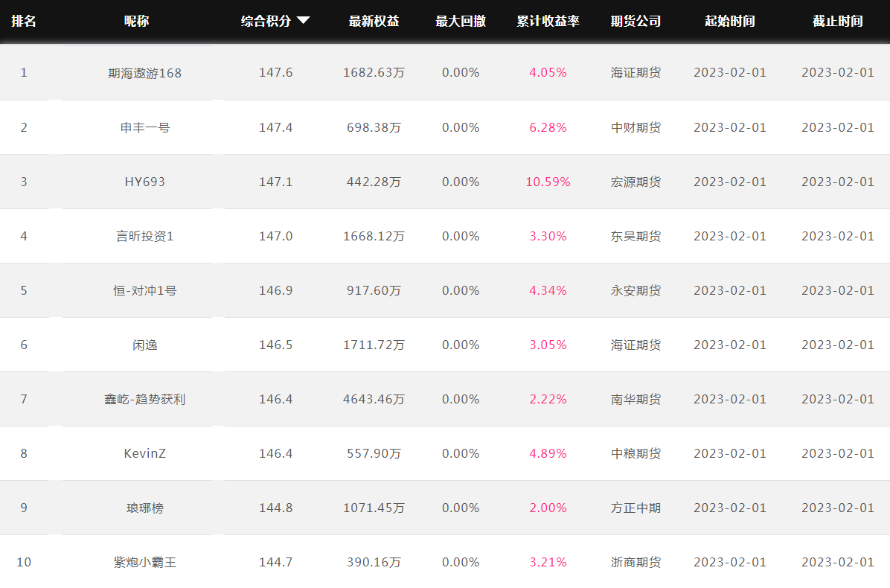Click score value 144.7
This screenshot has width=890, height=588.
click(x=276, y=563)
